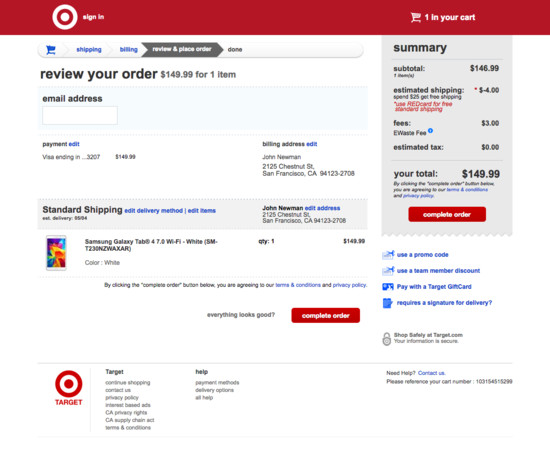Edit the billing address
The image size is (550, 468).
click(x=311, y=144)
